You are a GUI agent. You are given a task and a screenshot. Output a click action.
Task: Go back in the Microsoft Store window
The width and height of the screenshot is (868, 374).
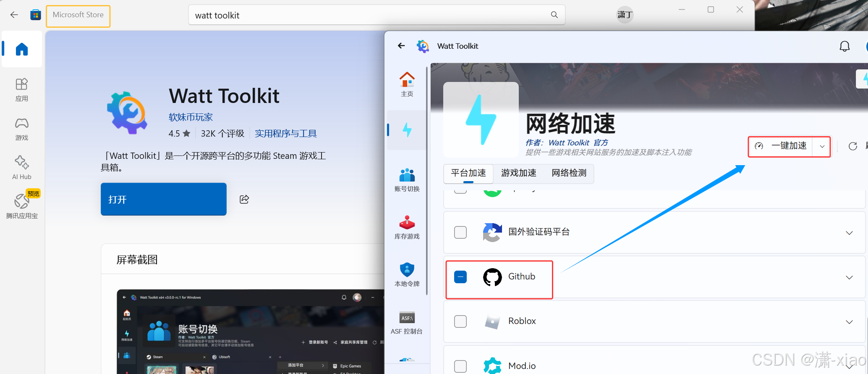[14, 15]
